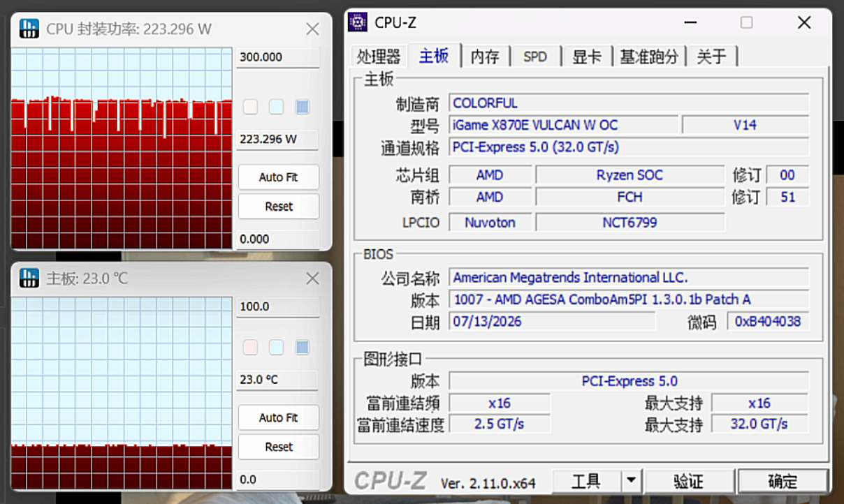Open the 基准跑分 tab

649,57
